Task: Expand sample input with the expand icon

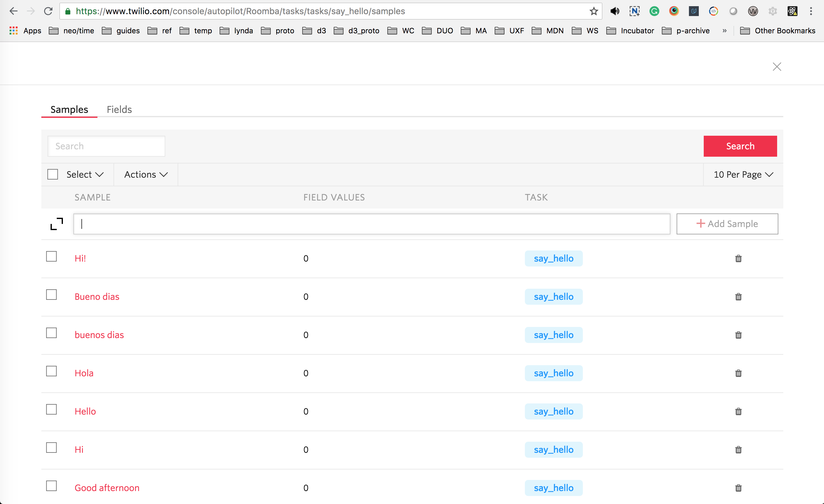Action: pos(56,224)
